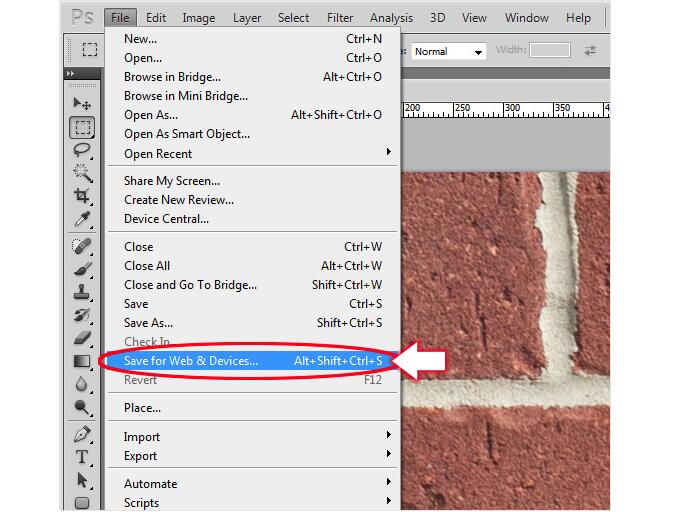Screen dimensions: 696x512
Task: Select the Eyedropper tool
Action: pos(82,219)
